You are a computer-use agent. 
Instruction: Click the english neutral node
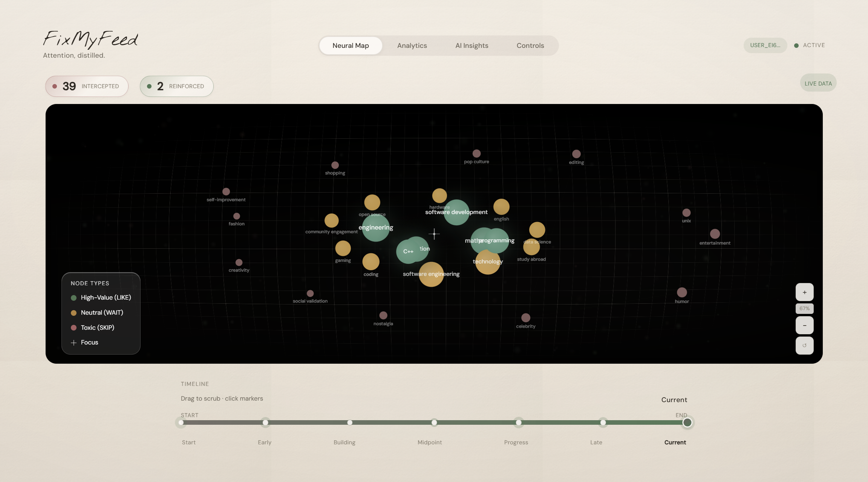point(501,207)
